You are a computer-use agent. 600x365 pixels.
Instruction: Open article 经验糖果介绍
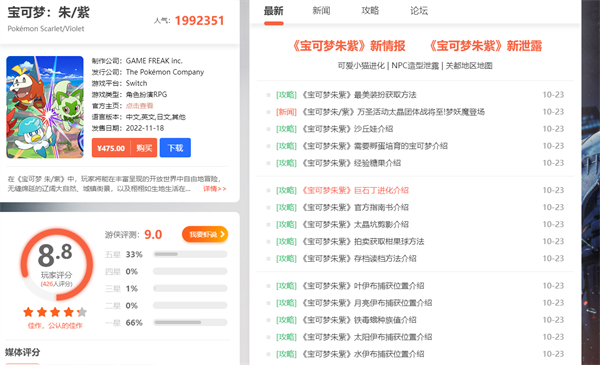[351, 163]
